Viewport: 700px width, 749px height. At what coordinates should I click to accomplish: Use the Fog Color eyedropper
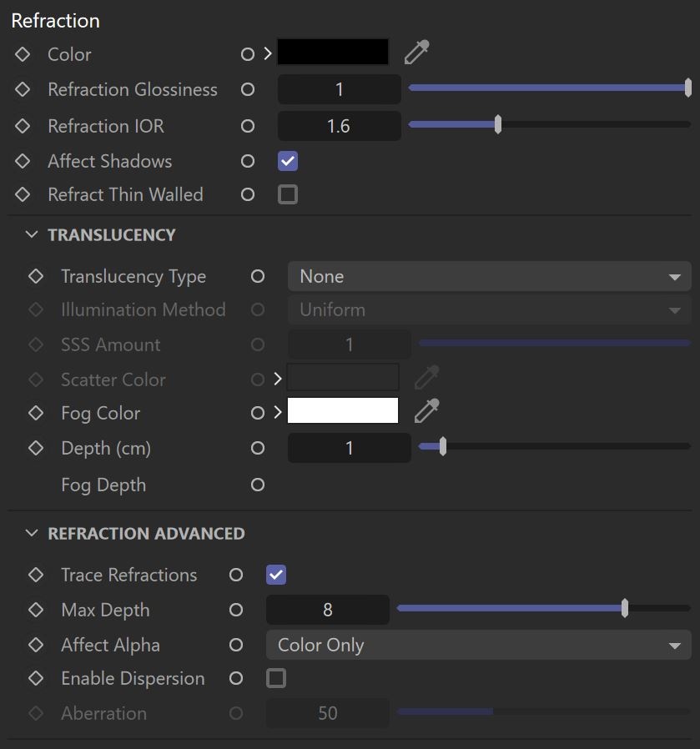coord(426,411)
